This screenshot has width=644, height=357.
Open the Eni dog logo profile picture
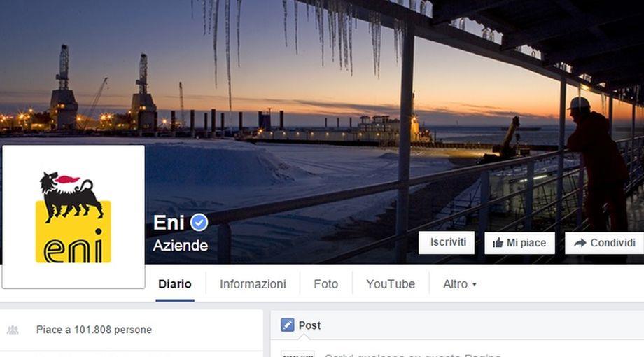(73, 217)
